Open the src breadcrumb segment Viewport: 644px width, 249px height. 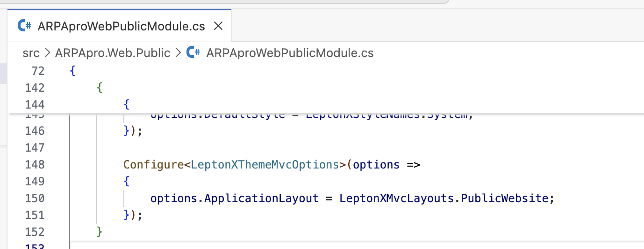(31, 53)
